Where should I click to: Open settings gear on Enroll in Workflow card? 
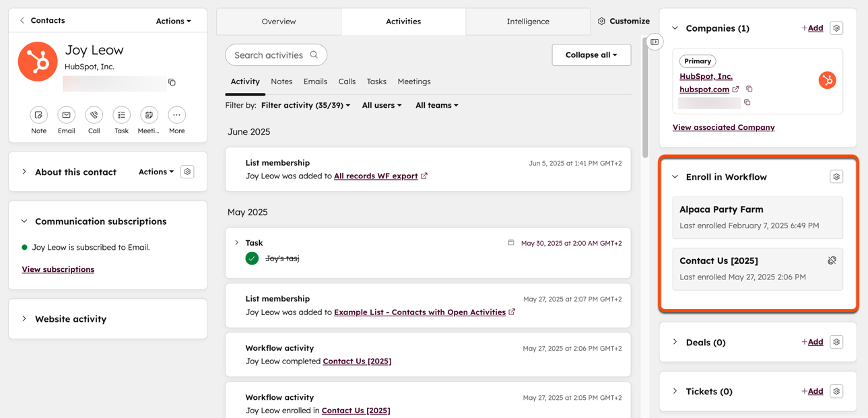point(836,176)
